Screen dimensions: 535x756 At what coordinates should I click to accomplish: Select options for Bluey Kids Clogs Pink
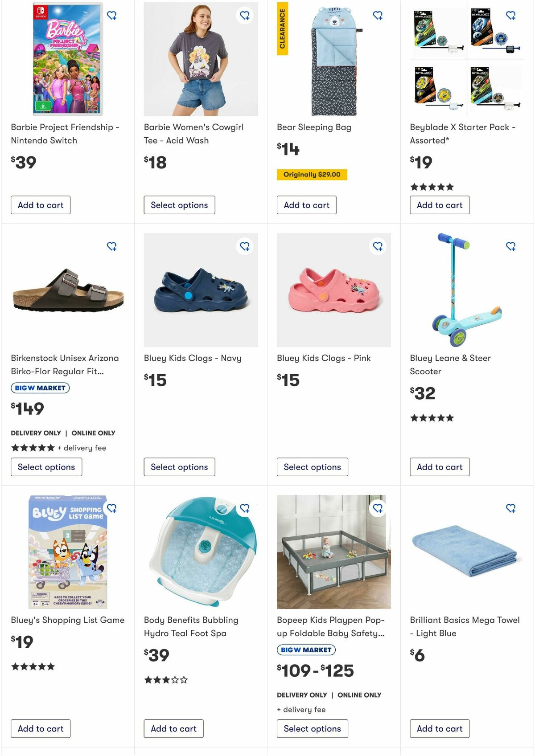click(312, 467)
